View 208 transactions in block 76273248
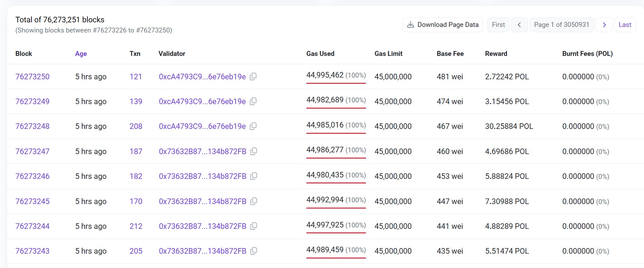Image resolution: width=644 pixels, height=268 pixels. click(136, 126)
